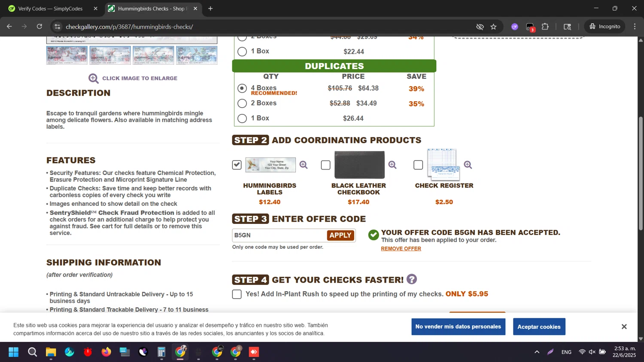Select Duplicates 2 Boxes radio option
644x362 pixels.
pos(242,103)
